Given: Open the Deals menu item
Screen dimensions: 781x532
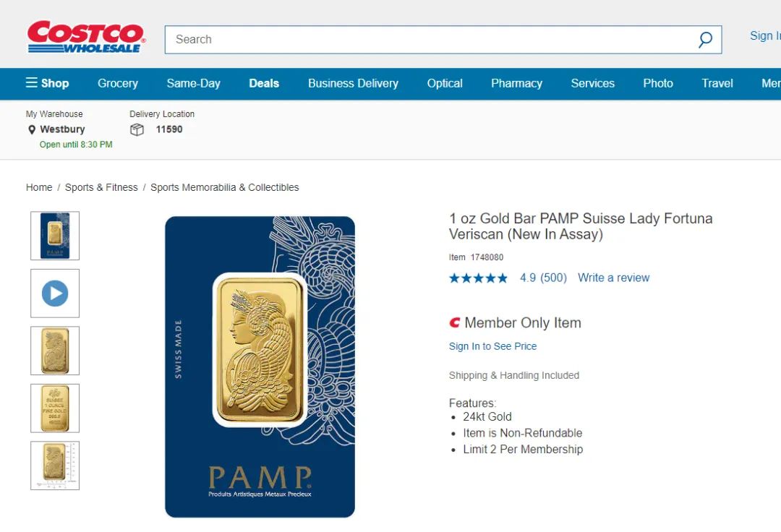Looking at the screenshot, I should tap(264, 83).
